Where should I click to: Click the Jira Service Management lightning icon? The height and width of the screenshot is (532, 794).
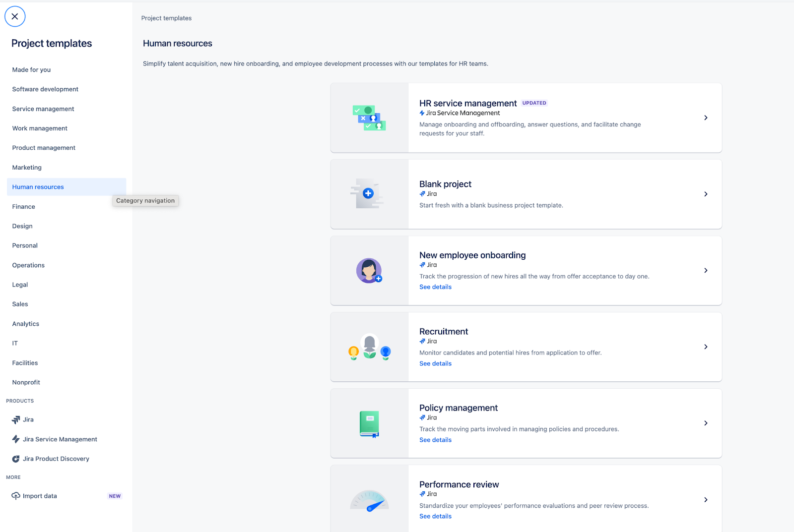tap(16, 439)
